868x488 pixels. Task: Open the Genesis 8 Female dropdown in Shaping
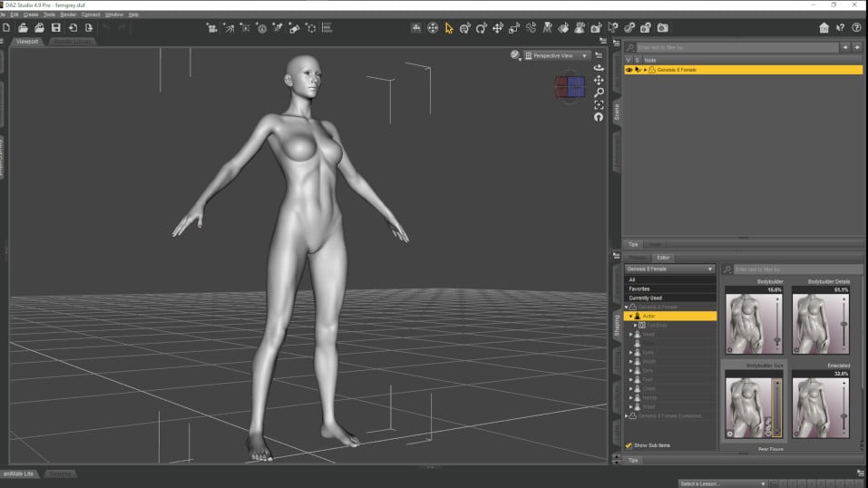coord(670,269)
